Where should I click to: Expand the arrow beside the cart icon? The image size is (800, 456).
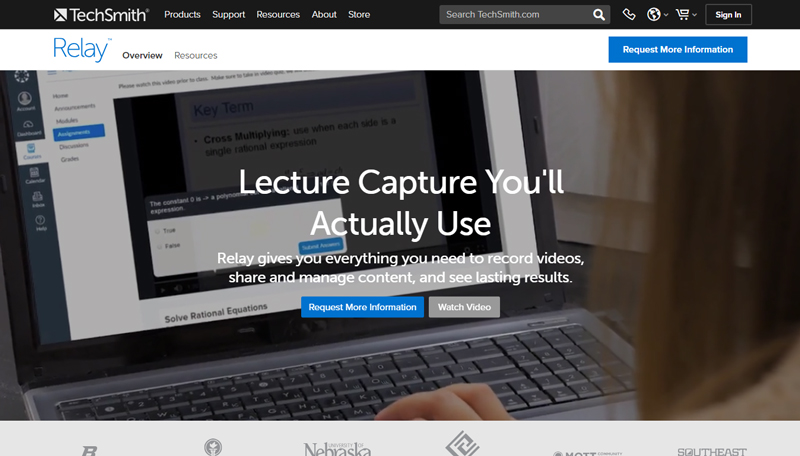point(695,16)
